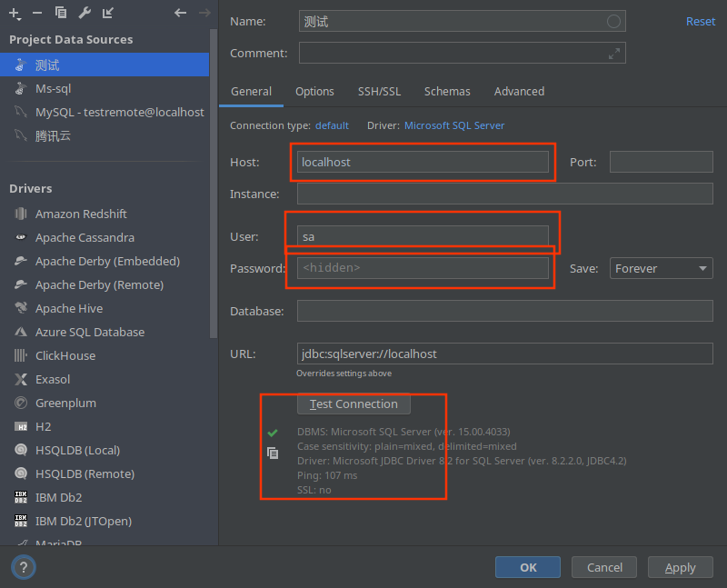Click the Test Connection button
Viewport: 727px width, 588px height.
pos(354,404)
